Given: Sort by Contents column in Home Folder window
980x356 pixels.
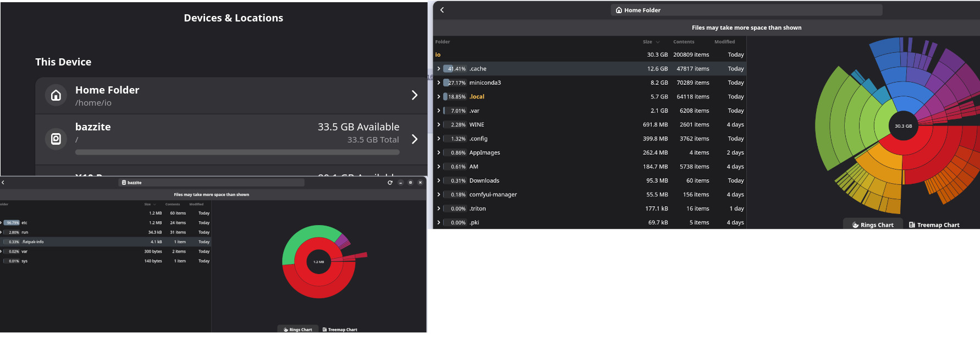Looking at the screenshot, I should coord(684,42).
